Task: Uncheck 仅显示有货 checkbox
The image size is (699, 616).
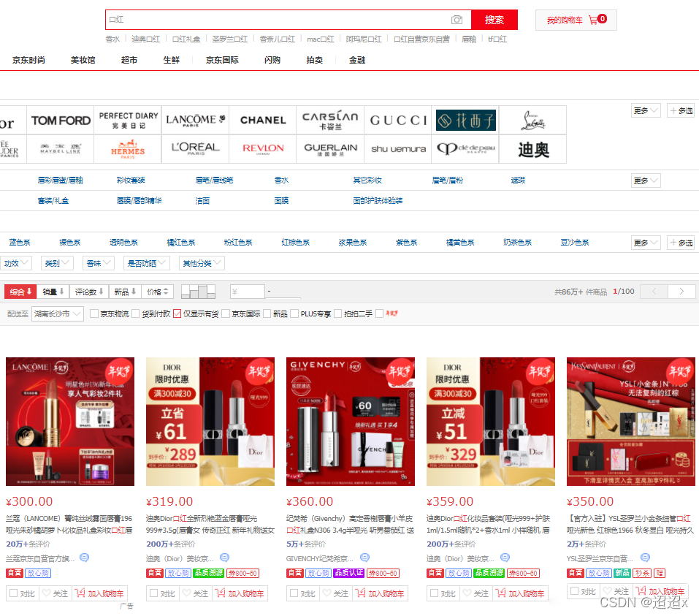Action: point(177,313)
